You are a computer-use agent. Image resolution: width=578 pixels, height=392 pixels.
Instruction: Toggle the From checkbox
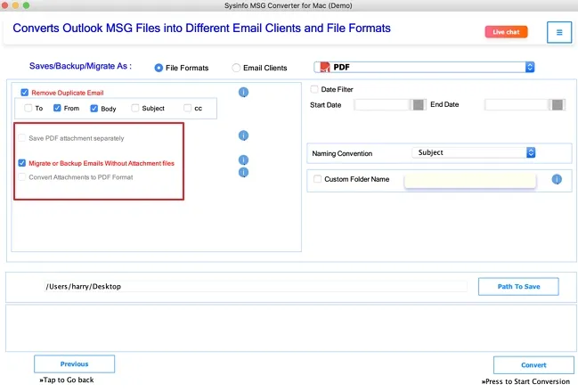[57, 108]
